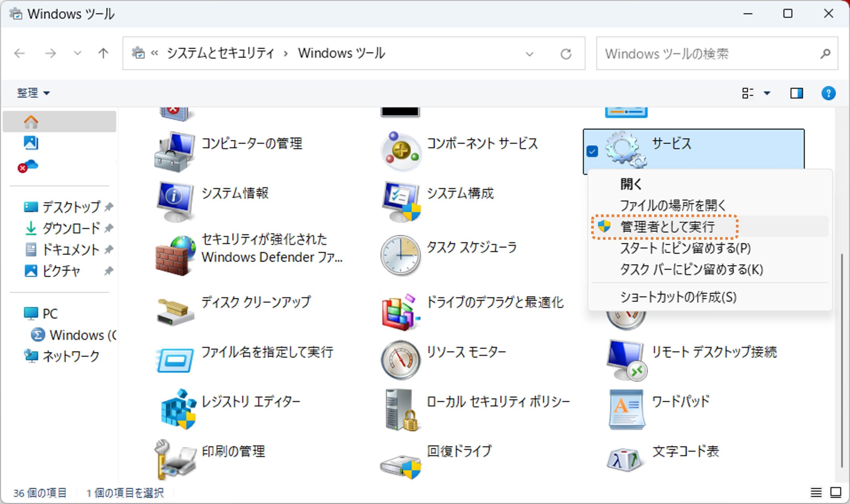
Task: Open the 整理 dropdown menu
Action: tap(33, 93)
